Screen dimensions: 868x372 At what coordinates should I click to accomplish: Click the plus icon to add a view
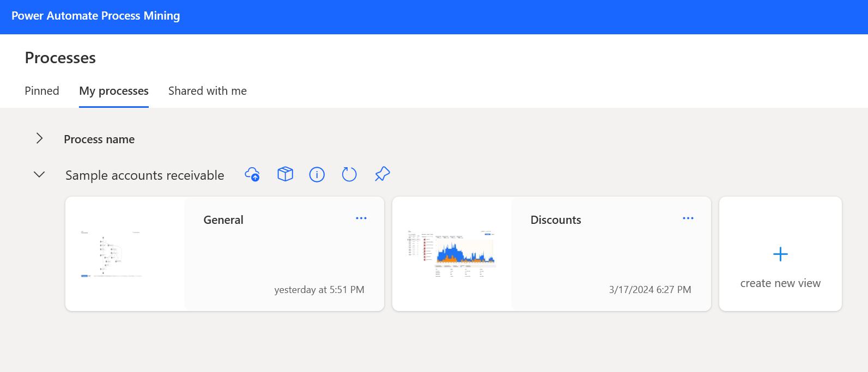[780, 254]
